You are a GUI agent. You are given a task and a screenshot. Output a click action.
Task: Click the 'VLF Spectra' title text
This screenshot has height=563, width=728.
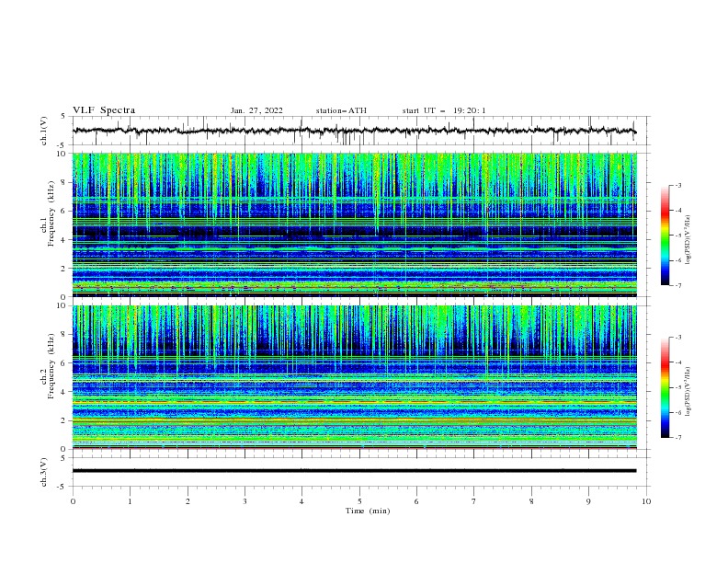104,110
